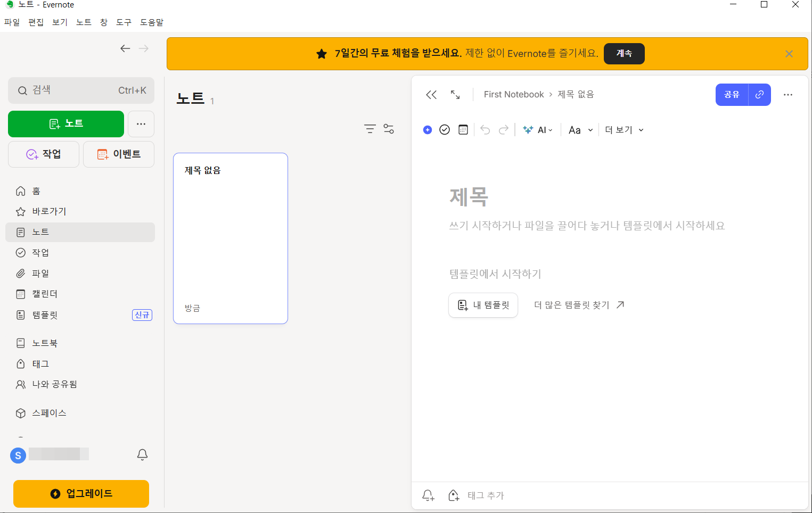The height and width of the screenshot is (513, 812).
Task: Open 스페이스 in the sidebar
Action: pos(80,413)
